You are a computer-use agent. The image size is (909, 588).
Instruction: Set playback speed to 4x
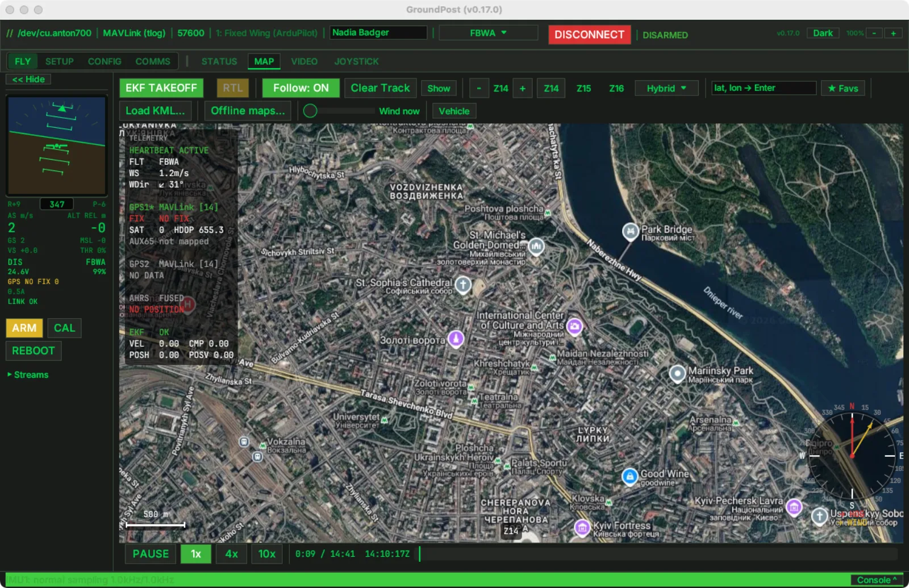[232, 554]
